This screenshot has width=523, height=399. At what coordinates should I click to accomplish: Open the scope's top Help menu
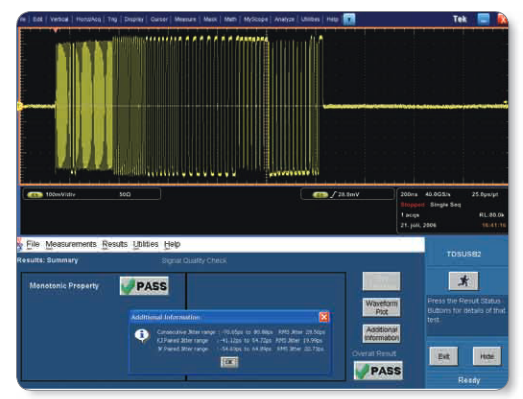coord(333,19)
